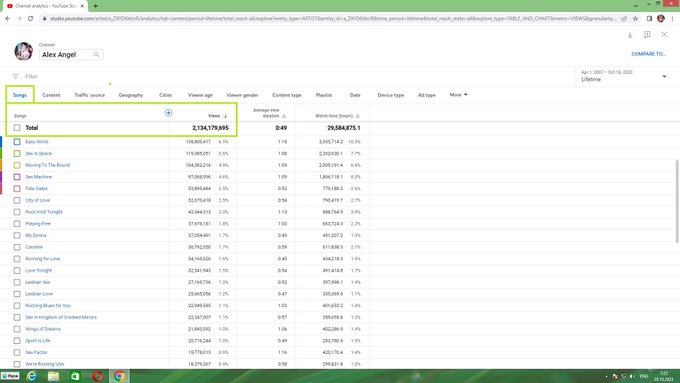Open the Easy World song link

(37, 142)
